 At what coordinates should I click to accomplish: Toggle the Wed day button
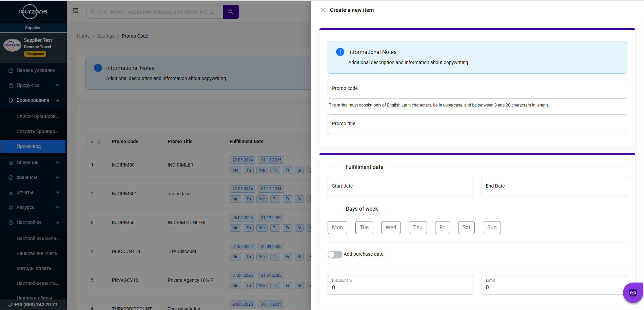[x=391, y=228]
